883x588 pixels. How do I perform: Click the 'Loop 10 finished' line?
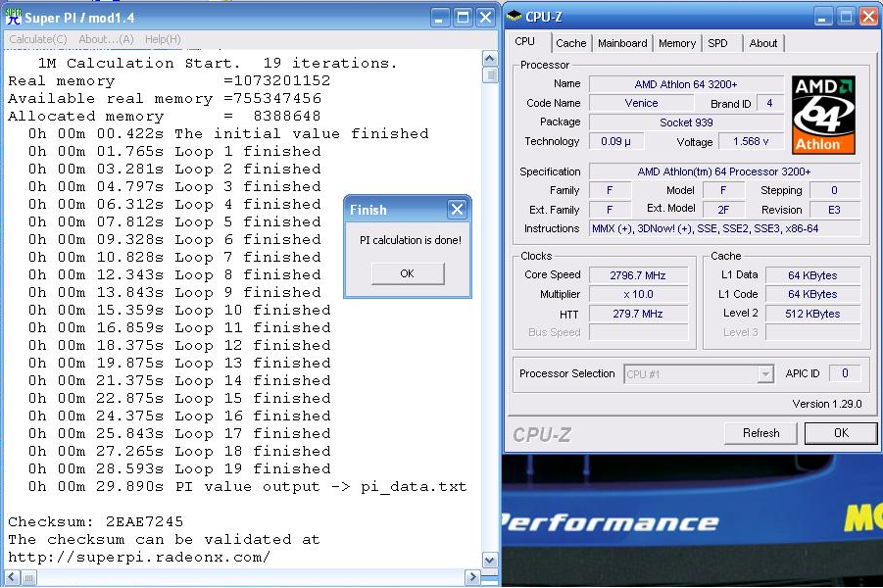click(x=179, y=311)
